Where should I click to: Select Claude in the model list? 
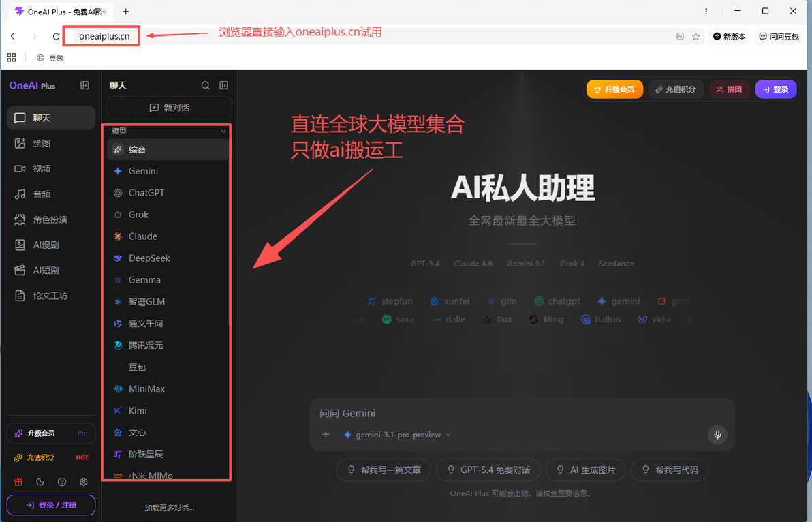pyautogui.click(x=168, y=236)
